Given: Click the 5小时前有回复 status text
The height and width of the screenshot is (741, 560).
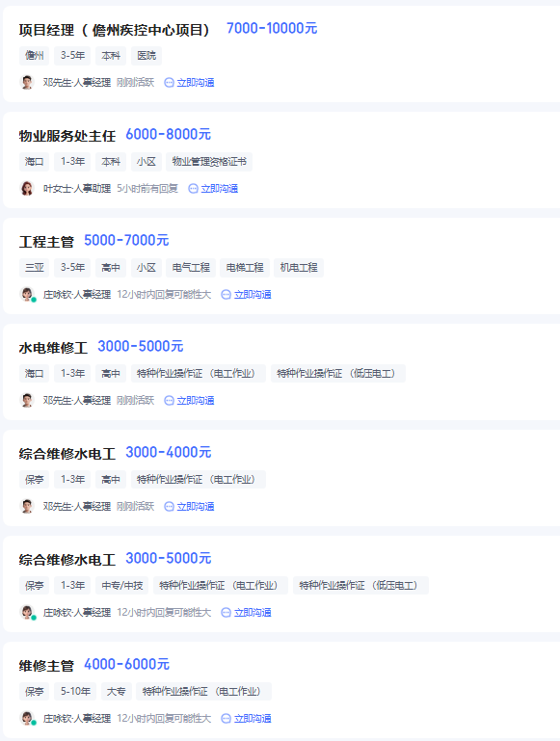Looking at the screenshot, I should [x=147, y=188].
